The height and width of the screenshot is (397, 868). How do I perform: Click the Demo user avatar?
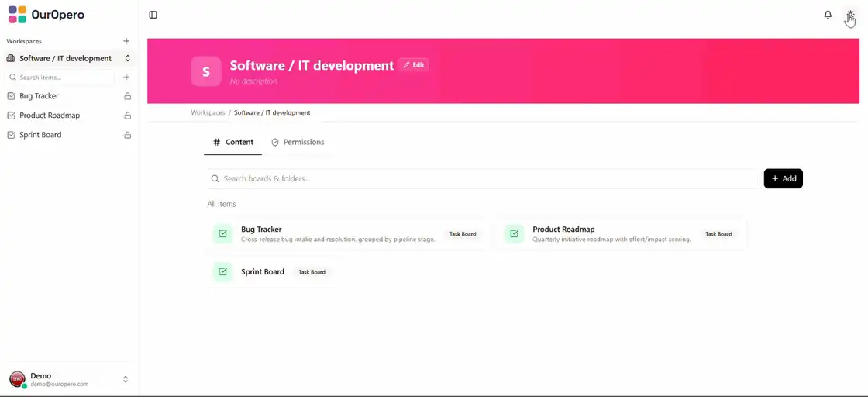(x=17, y=379)
